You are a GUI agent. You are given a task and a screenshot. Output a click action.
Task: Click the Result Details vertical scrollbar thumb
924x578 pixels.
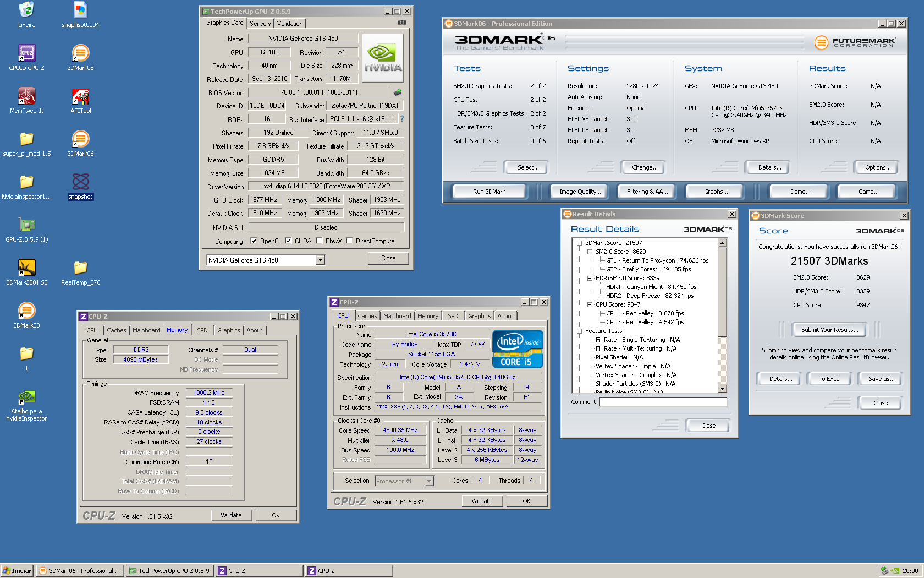coord(723,292)
